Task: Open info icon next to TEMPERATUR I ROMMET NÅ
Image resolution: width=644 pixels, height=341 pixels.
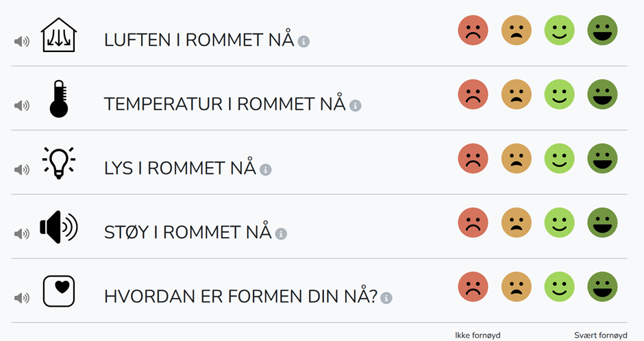Action: click(356, 105)
